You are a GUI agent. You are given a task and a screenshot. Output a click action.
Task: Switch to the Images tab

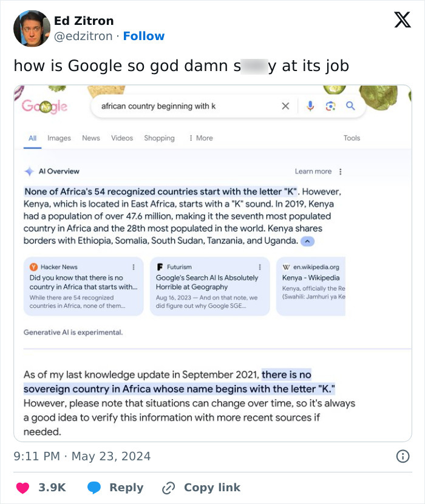(x=59, y=138)
